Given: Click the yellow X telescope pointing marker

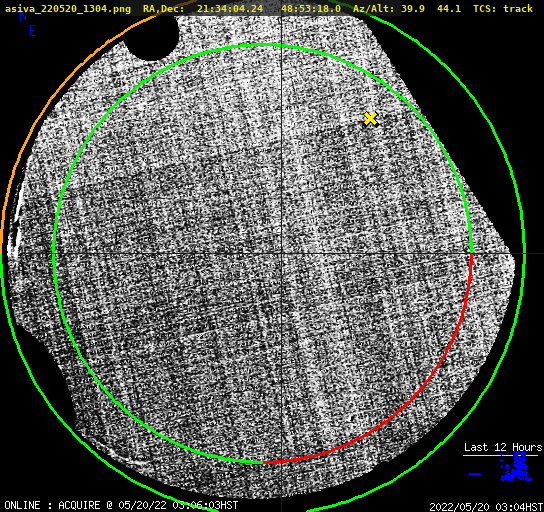Looking at the screenshot, I should (x=371, y=119).
